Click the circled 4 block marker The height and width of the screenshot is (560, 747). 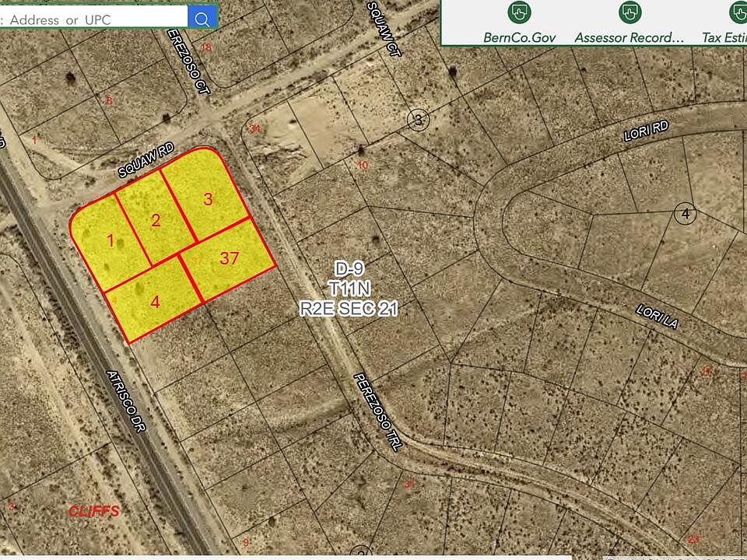[x=685, y=214]
